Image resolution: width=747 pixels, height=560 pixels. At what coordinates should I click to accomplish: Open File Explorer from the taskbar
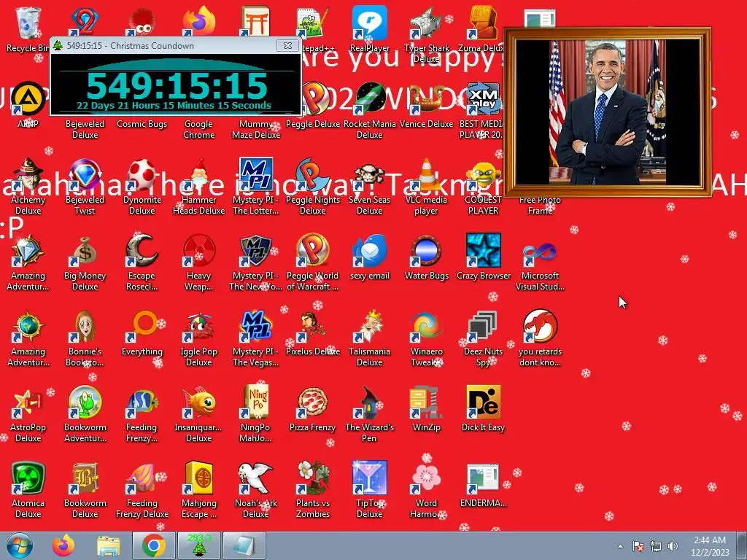point(108,545)
